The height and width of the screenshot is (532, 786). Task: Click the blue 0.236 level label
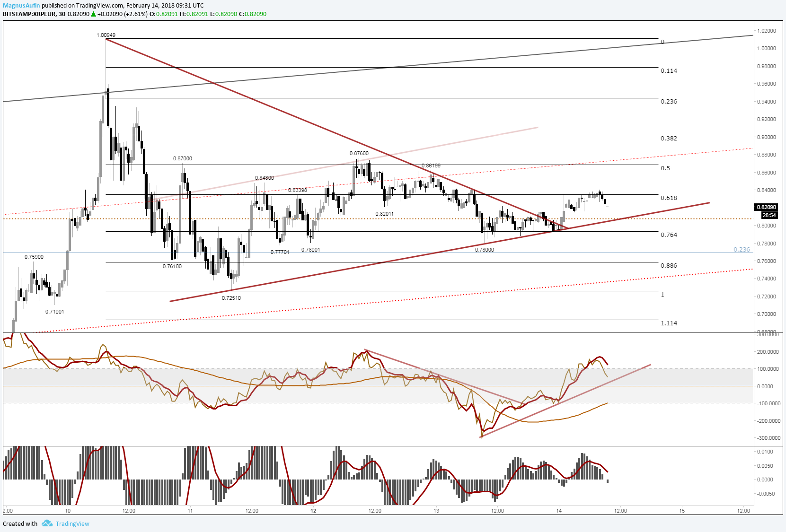(742, 249)
